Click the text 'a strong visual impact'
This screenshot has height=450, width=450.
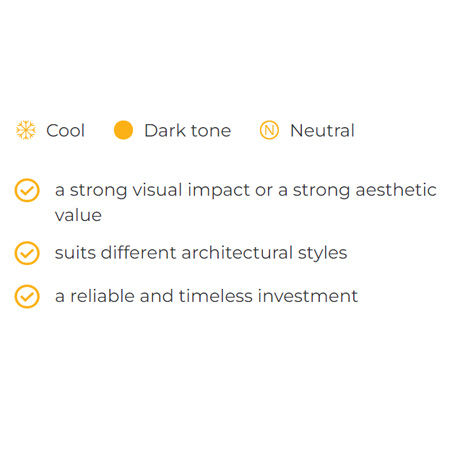(x=153, y=190)
